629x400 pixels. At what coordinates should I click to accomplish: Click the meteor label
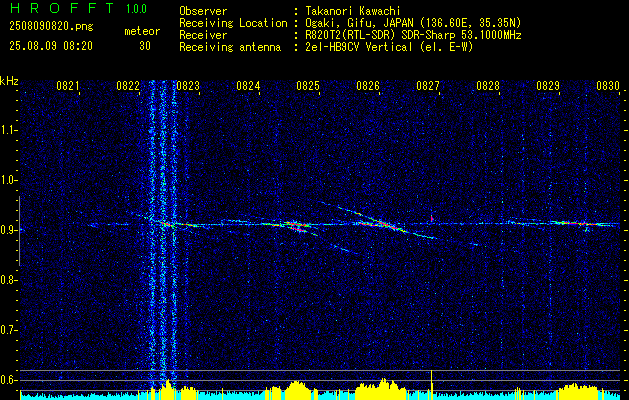pyautogui.click(x=142, y=31)
